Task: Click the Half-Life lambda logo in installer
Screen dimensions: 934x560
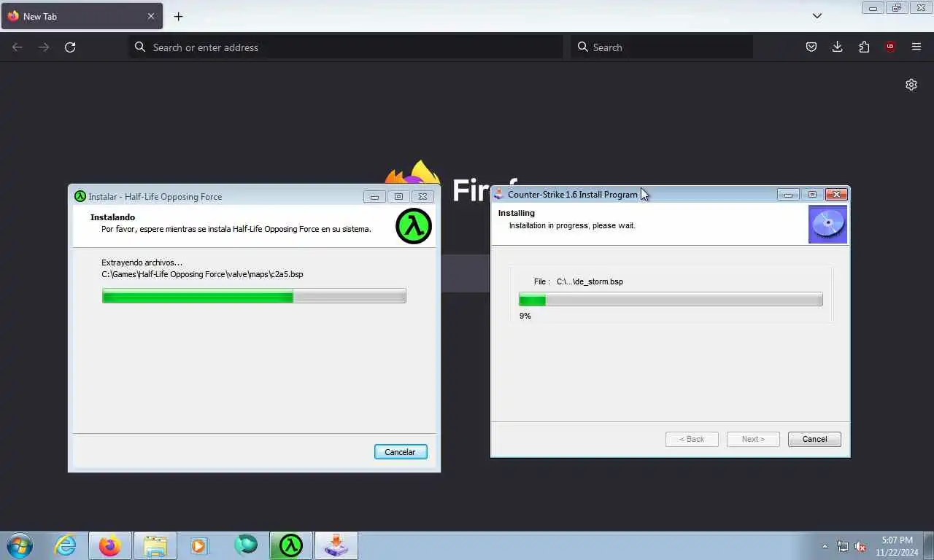Action: (414, 226)
